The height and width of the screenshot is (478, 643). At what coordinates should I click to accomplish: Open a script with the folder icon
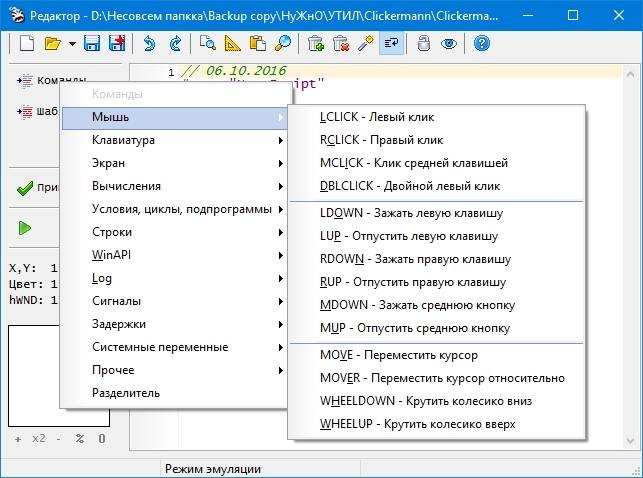(52, 43)
